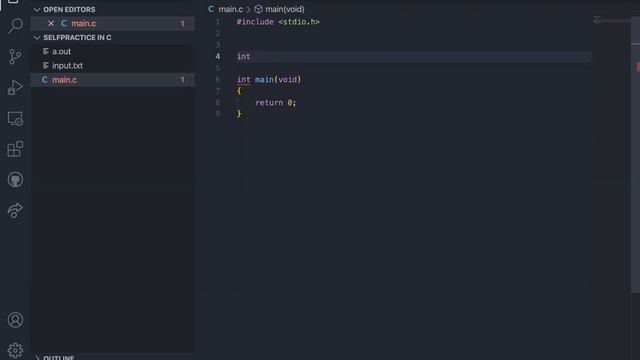Click the closing brace on line 9
Viewport: 640px width, 360px height.
coord(239,114)
